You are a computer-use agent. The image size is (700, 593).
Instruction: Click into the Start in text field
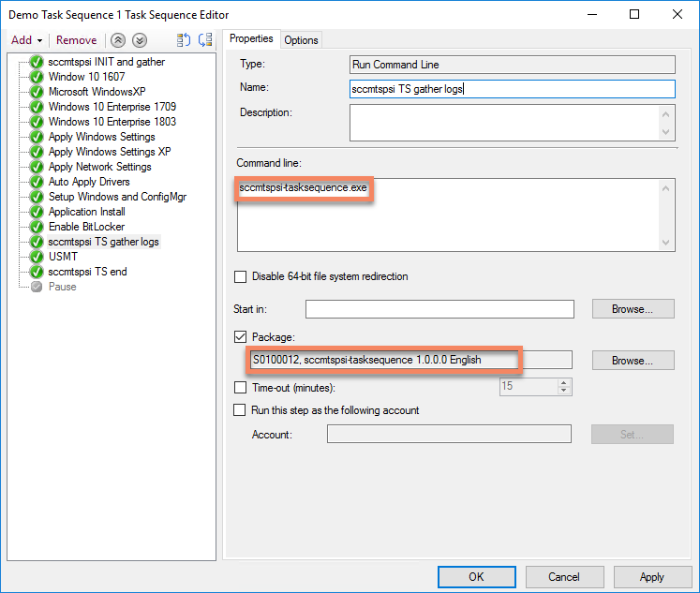pos(439,309)
